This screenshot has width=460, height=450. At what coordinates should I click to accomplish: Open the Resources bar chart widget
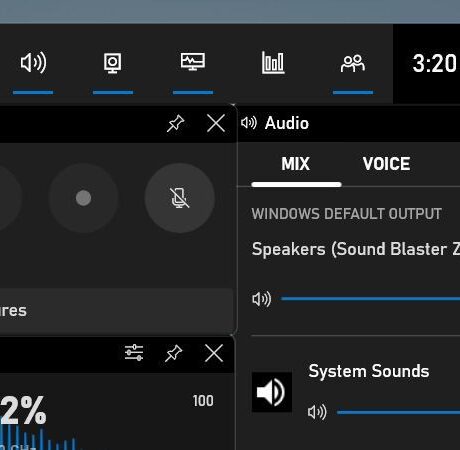tap(273, 63)
